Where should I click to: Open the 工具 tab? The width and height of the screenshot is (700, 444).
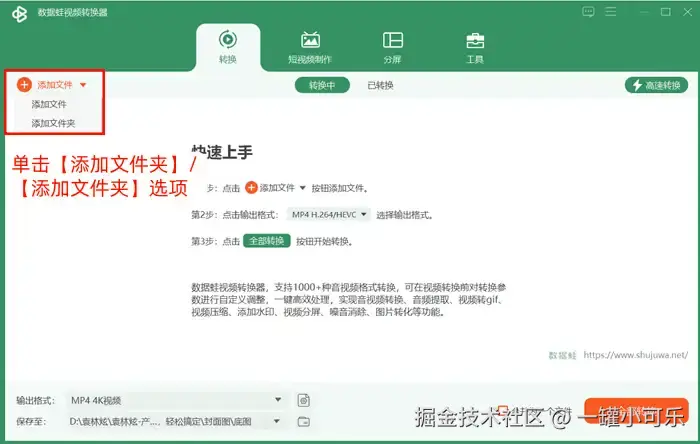(475, 47)
